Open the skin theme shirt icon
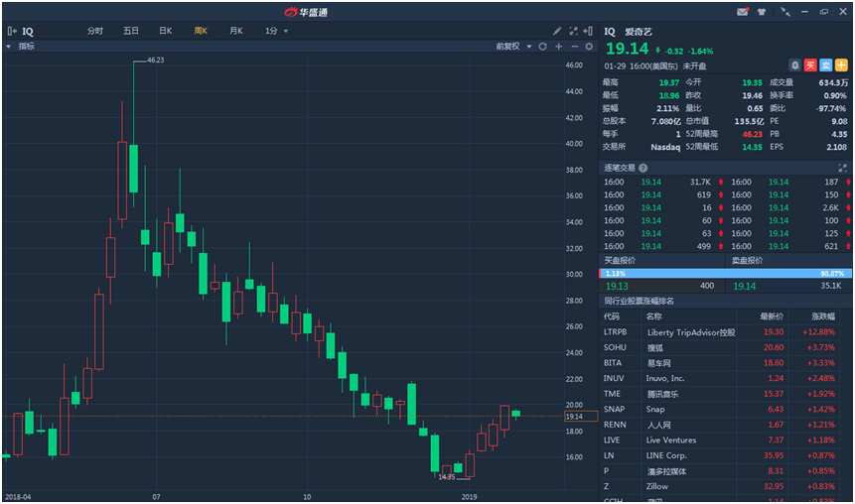 pyautogui.click(x=761, y=12)
